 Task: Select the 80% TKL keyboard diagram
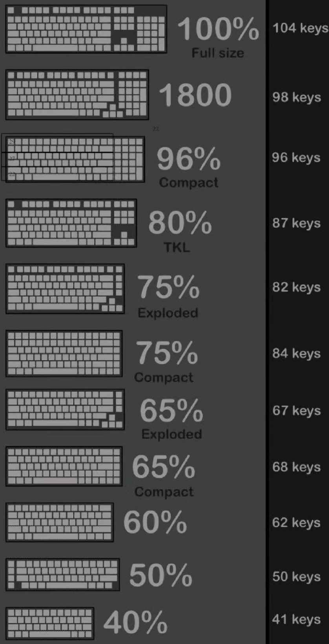pos(71,223)
